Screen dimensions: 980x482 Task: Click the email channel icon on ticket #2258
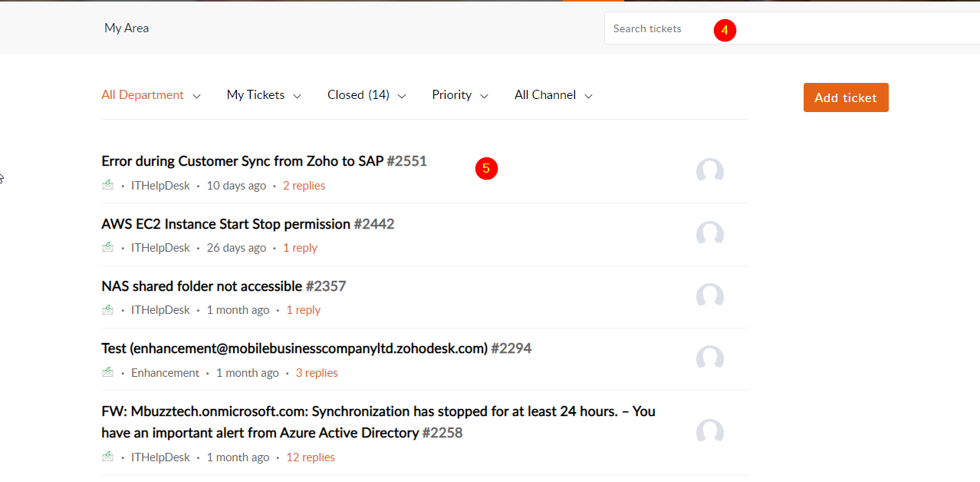tap(107, 457)
